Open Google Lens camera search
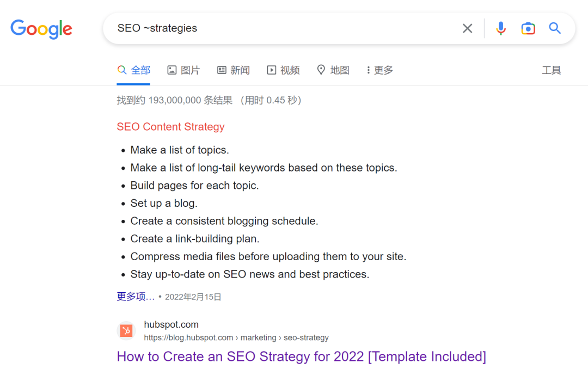The image size is (588, 369). coord(528,28)
